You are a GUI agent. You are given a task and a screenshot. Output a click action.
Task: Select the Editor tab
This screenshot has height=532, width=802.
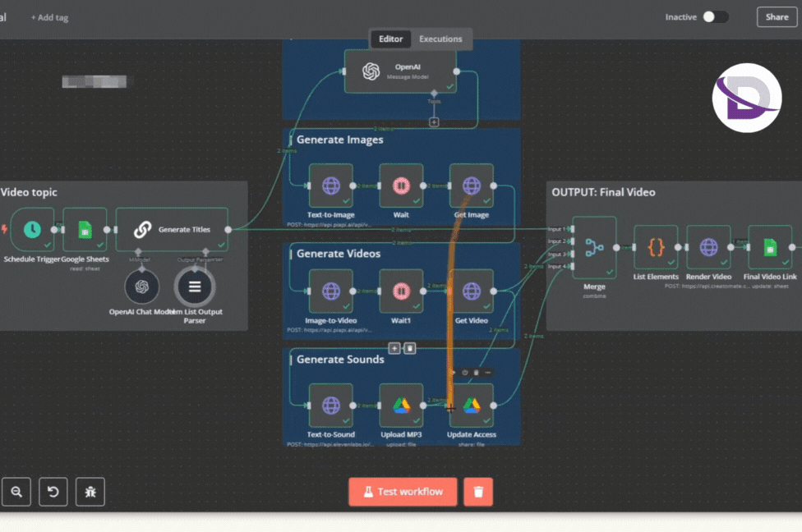click(x=390, y=39)
